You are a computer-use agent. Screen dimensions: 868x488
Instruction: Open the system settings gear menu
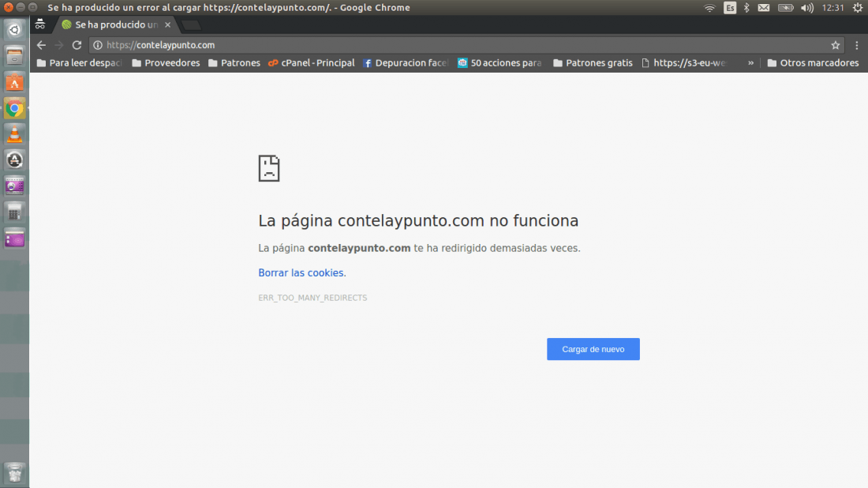tap(858, 8)
